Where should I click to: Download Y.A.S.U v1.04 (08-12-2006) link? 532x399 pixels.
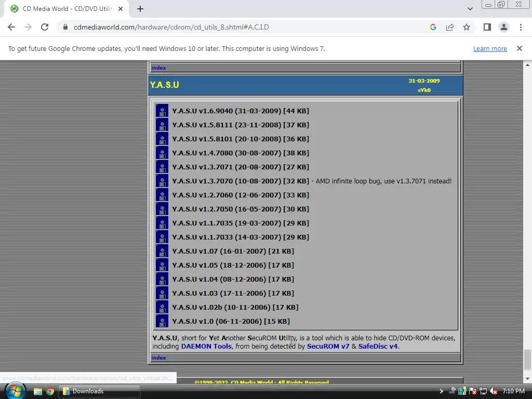tap(233, 279)
